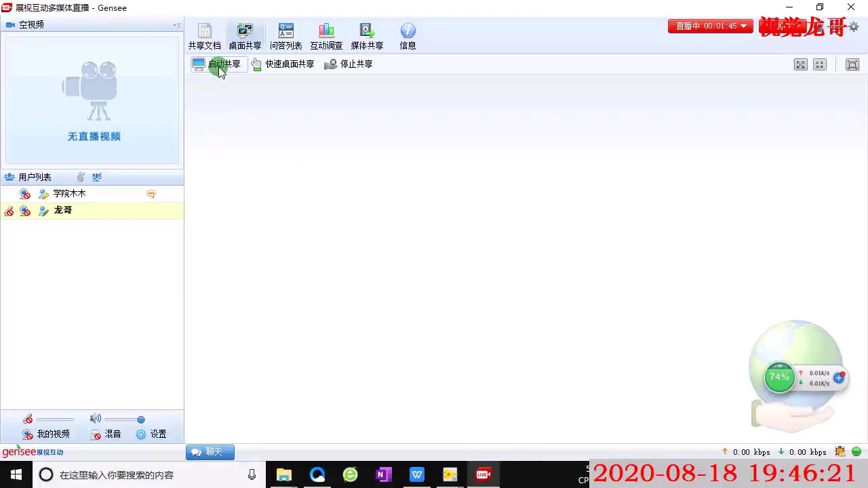
Task: Click the 信息 info icon
Action: 408,37
